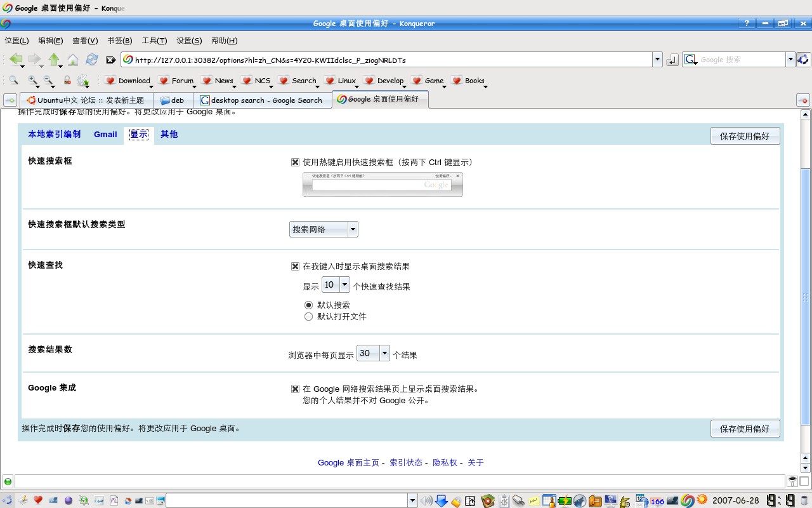Toggle show desktop results while typing checkbox
Viewport: 812px width, 508px height.
point(295,267)
